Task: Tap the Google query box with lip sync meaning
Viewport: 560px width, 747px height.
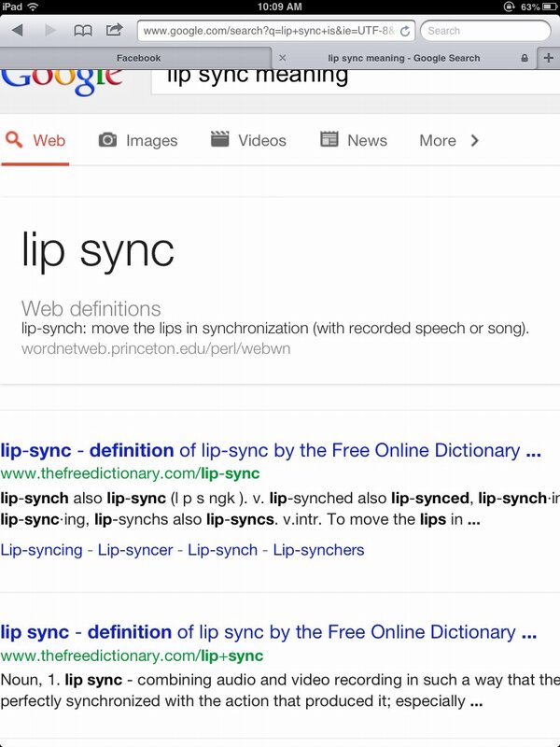Action: point(356,82)
